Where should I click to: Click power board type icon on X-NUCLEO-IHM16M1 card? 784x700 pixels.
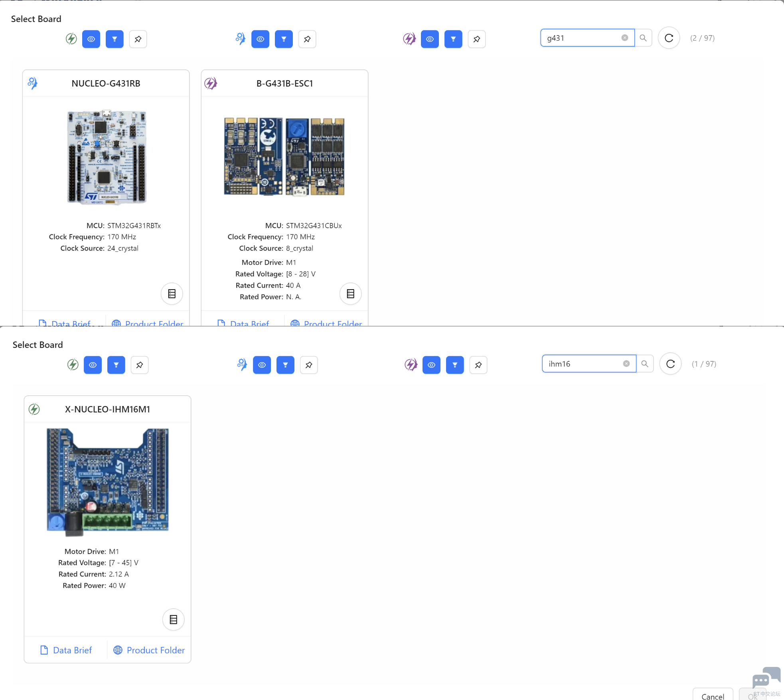point(34,409)
